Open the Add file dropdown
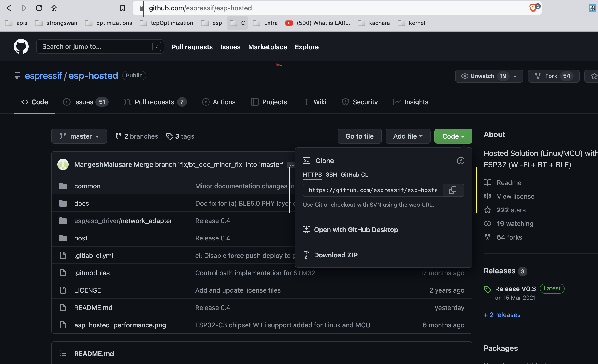The width and height of the screenshot is (598, 364). [x=408, y=136]
